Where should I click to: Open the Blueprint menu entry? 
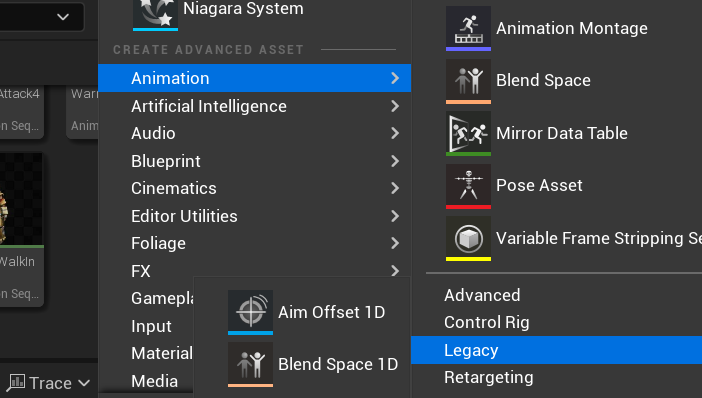coord(254,161)
